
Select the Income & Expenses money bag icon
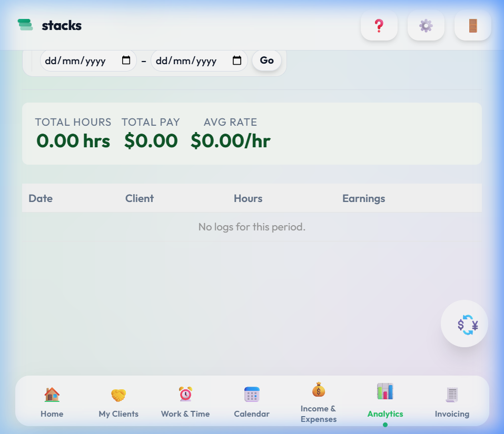(318, 389)
